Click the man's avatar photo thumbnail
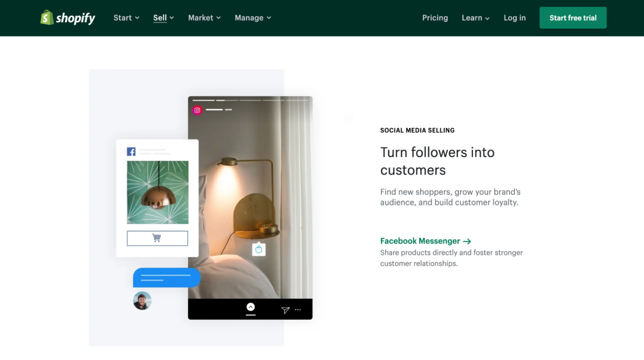Viewport: 644px width, 360px height. pos(142,300)
